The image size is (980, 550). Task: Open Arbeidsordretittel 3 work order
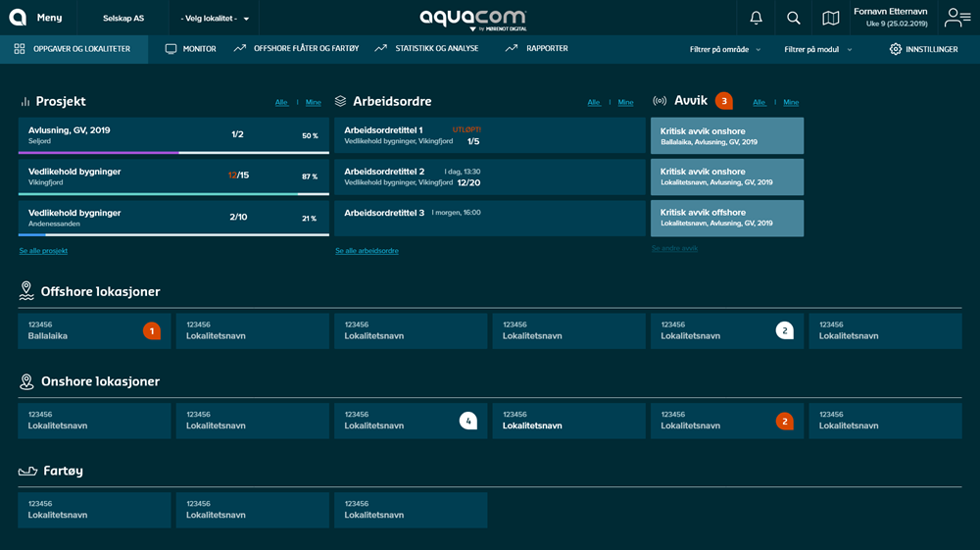pyautogui.click(x=490, y=218)
